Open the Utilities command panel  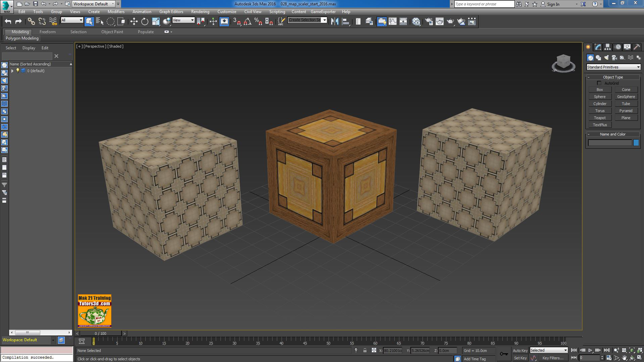point(637,47)
